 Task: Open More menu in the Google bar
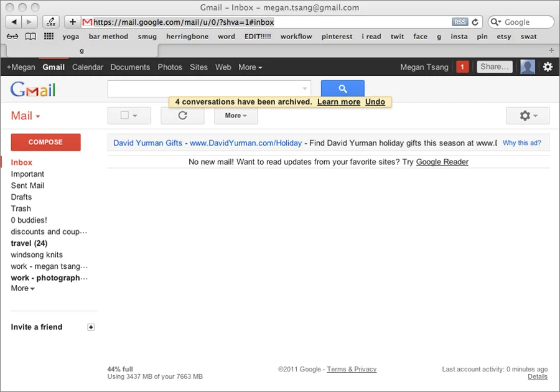pos(250,67)
